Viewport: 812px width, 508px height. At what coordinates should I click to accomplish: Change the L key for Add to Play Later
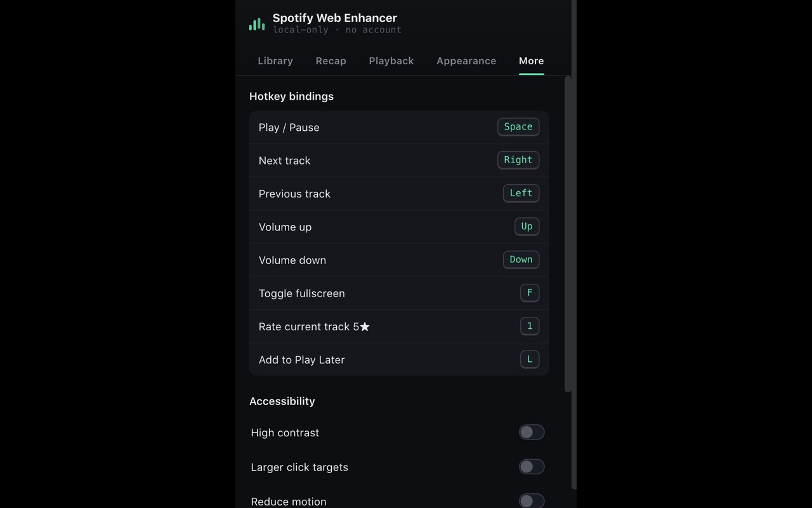pyautogui.click(x=530, y=359)
